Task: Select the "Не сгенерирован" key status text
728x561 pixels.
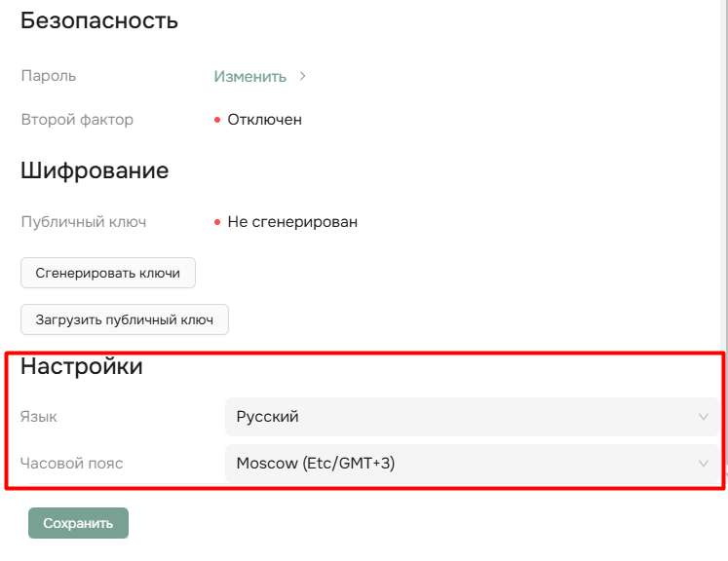Action: (292, 222)
